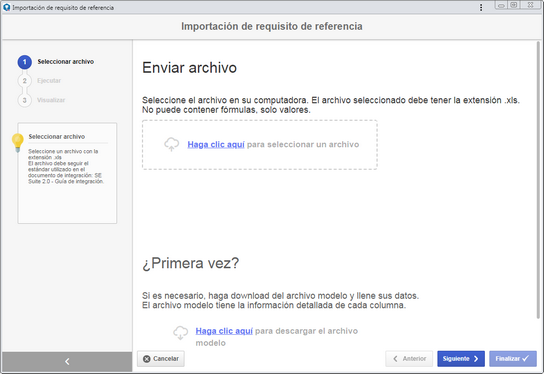Click the Anterior button
The image size is (544, 374).
tap(409, 359)
